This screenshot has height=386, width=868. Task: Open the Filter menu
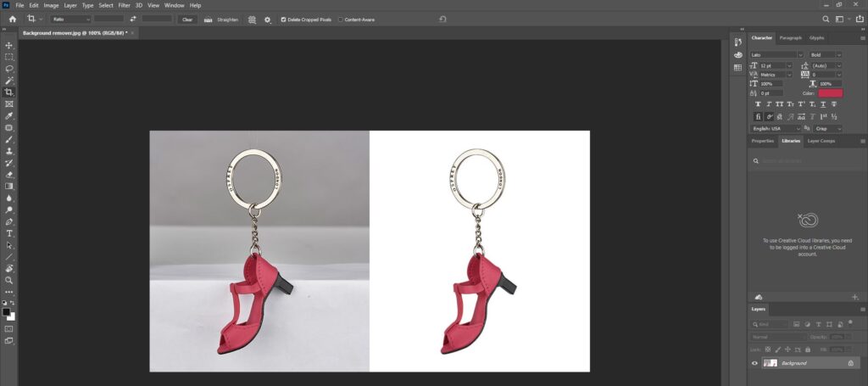(x=125, y=5)
